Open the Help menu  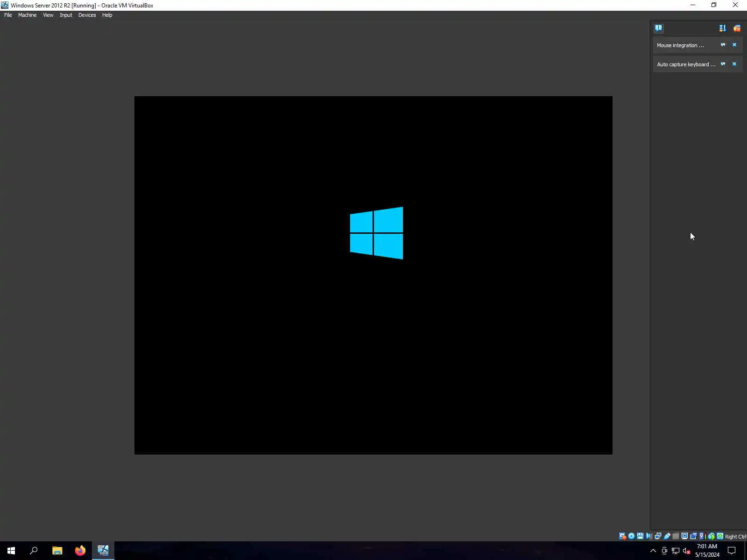107,15
